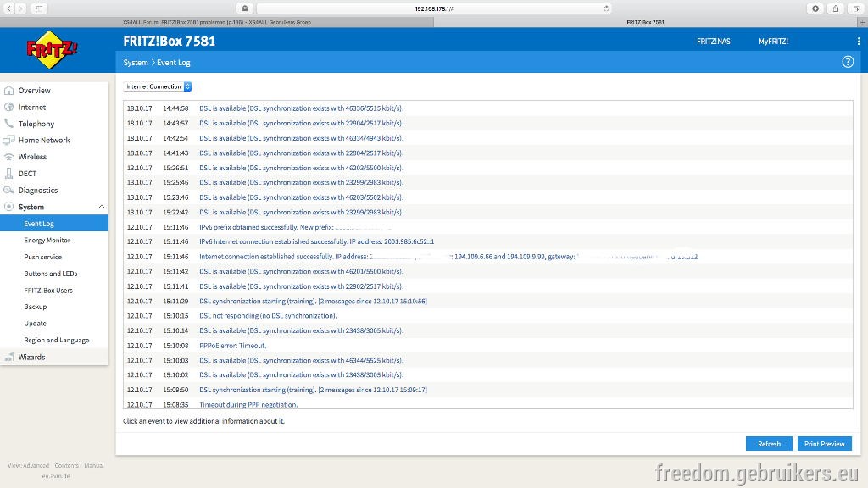
Task: Click the browser address bar
Action: coord(434,8)
